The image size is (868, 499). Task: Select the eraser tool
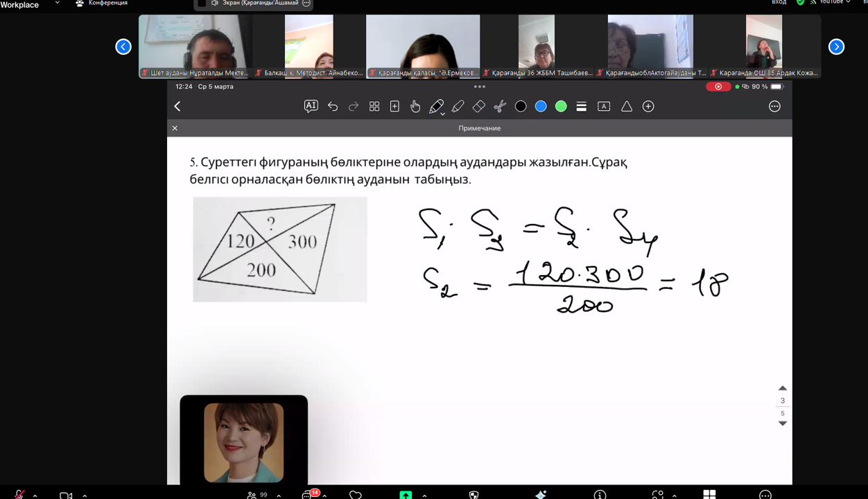(x=478, y=106)
